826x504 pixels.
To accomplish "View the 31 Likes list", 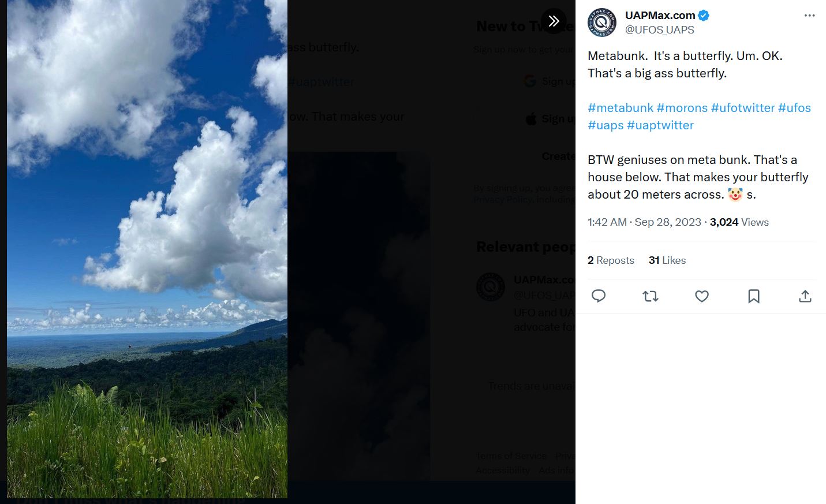I will 667,260.
